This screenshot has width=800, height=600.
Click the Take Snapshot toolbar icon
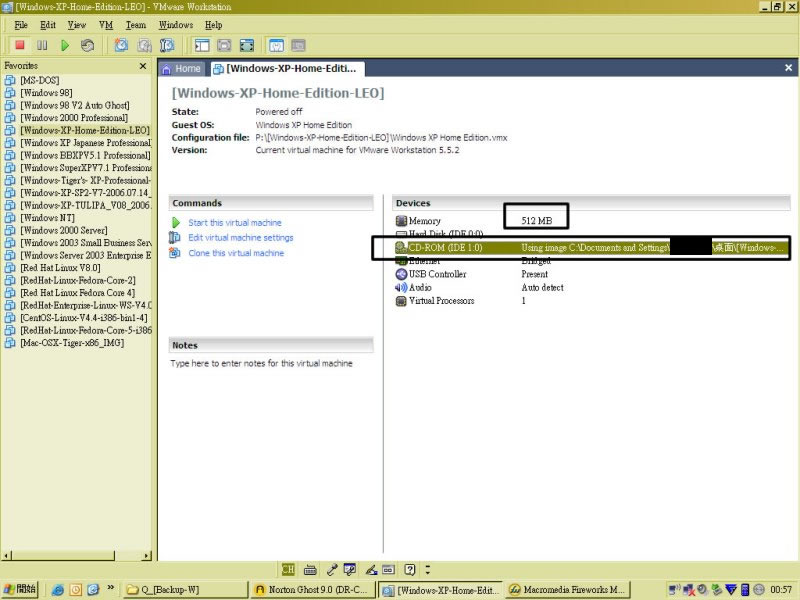(x=121, y=45)
